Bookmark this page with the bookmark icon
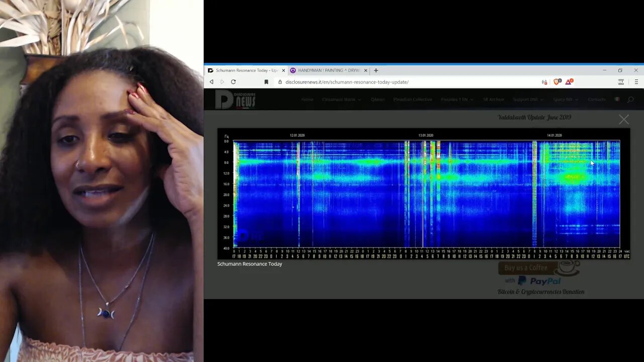This screenshot has width=644, height=362. point(266,82)
